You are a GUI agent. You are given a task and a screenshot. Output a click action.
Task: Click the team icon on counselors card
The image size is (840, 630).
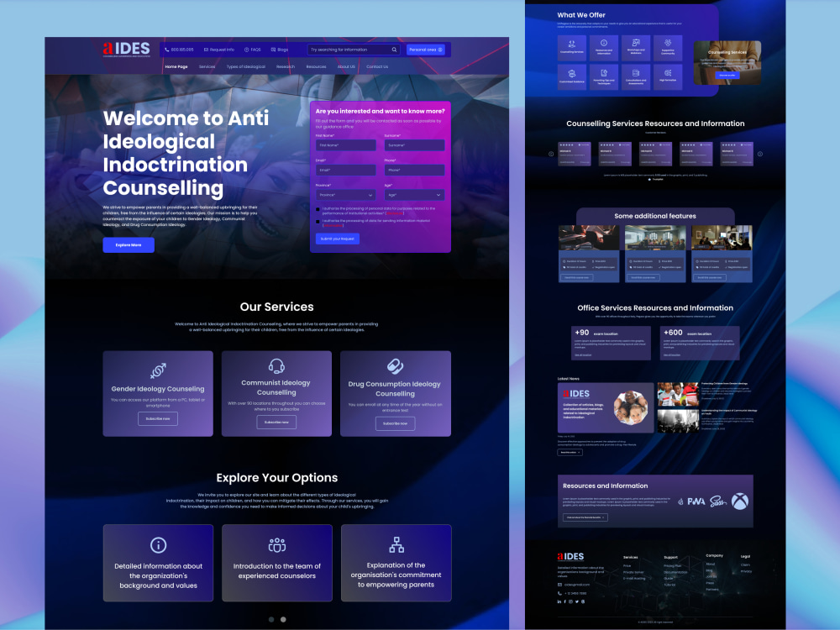(x=277, y=545)
